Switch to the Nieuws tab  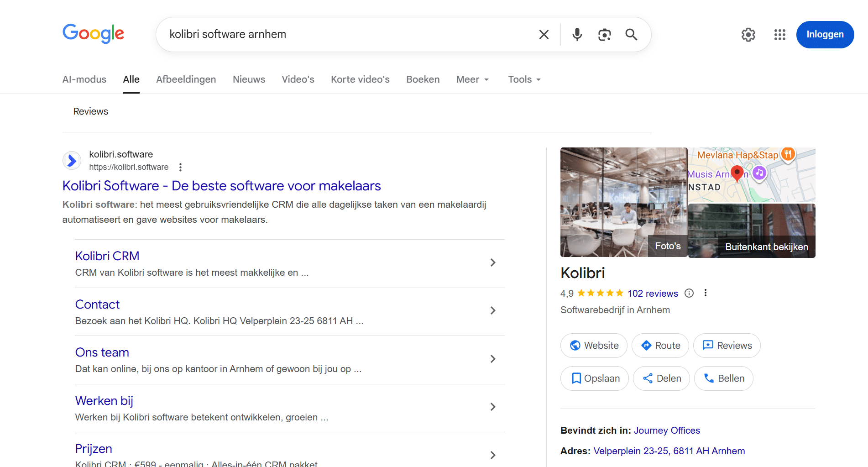249,79
